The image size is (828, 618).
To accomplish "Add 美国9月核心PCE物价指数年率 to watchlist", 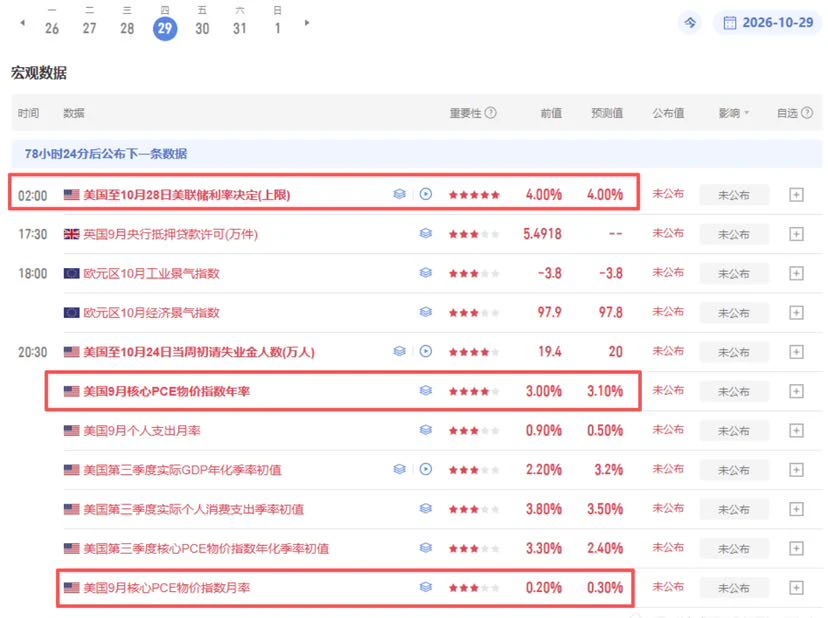I will 796,391.
